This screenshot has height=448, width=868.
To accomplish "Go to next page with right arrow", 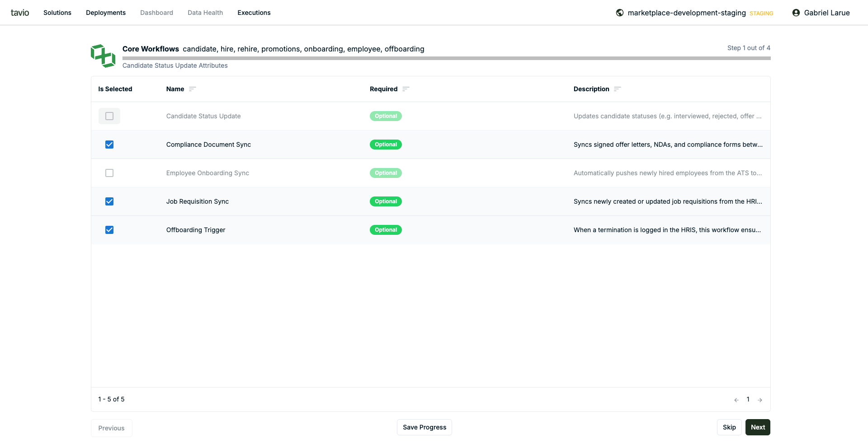I will tap(760, 400).
